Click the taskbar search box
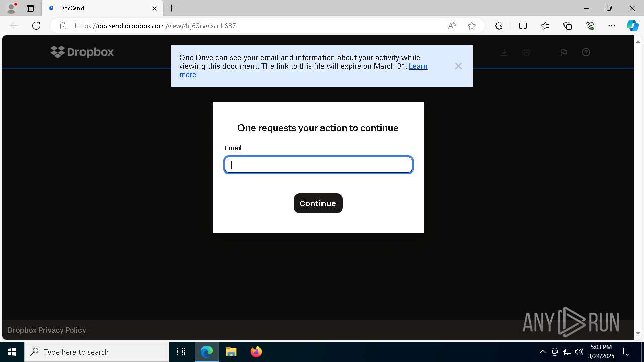 tap(97, 352)
